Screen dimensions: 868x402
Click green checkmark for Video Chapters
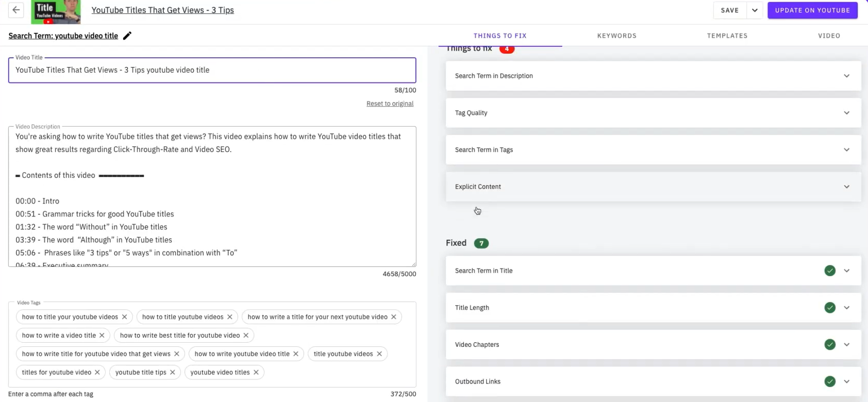[830, 345]
